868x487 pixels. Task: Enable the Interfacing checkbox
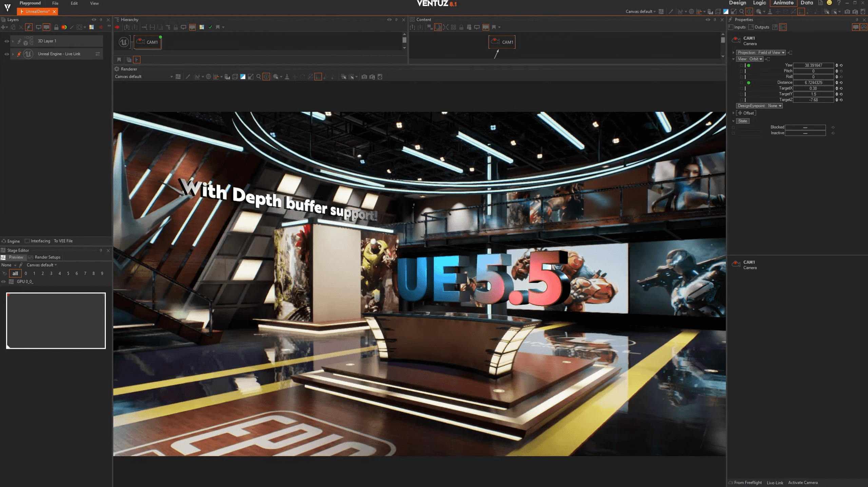pos(27,241)
